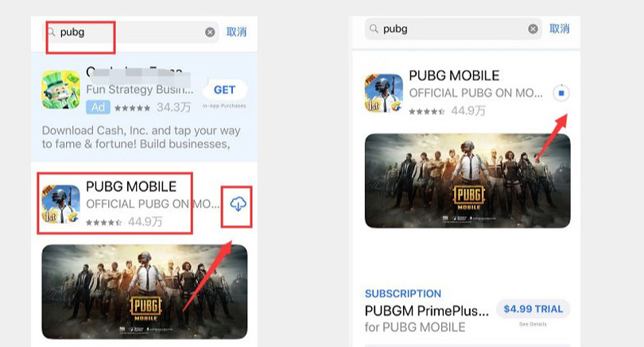Focus the right pubg search field
The width and height of the screenshot is (644, 347).
point(453,29)
